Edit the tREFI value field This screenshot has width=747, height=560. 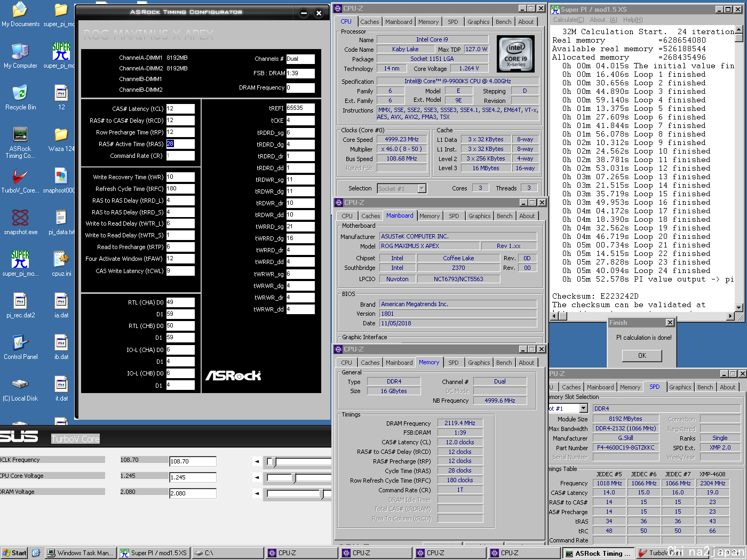coord(300,108)
